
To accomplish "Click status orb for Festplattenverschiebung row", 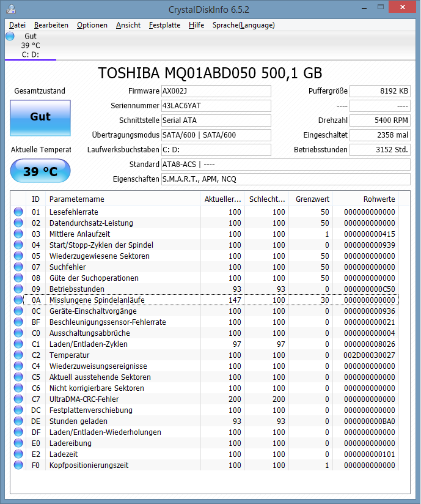I will point(18,410).
